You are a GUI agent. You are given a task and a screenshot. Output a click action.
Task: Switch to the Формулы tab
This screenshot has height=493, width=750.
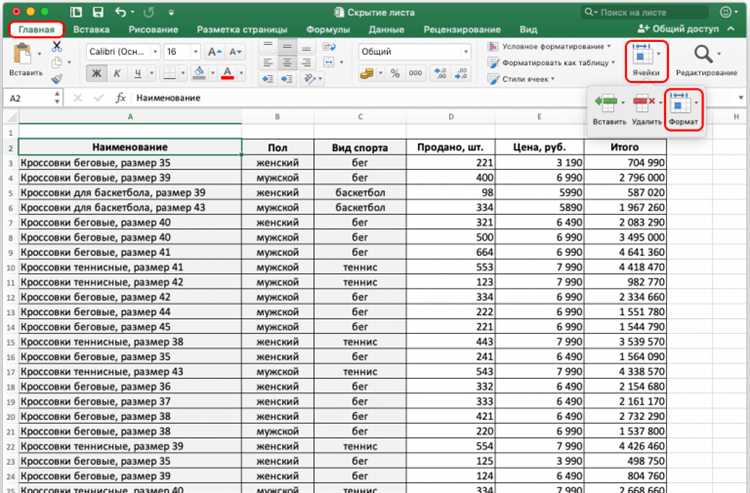tap(328, 30)
